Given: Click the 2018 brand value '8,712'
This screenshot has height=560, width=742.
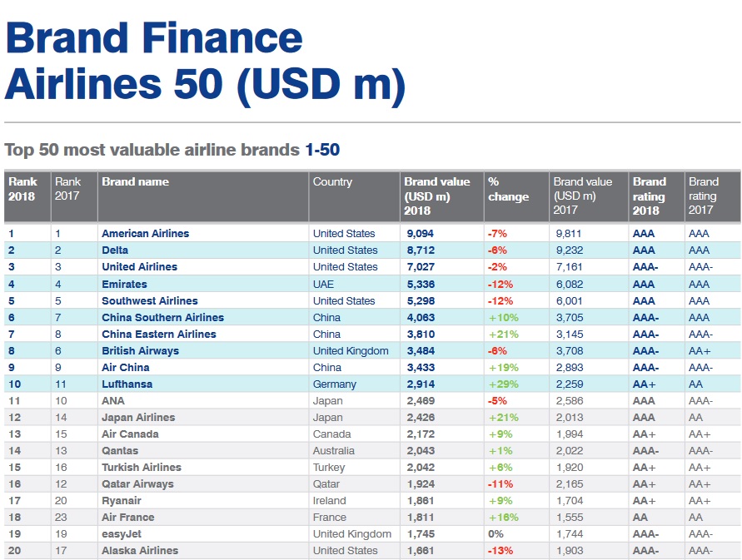Looking at the screenshot, I should point(421,250).
